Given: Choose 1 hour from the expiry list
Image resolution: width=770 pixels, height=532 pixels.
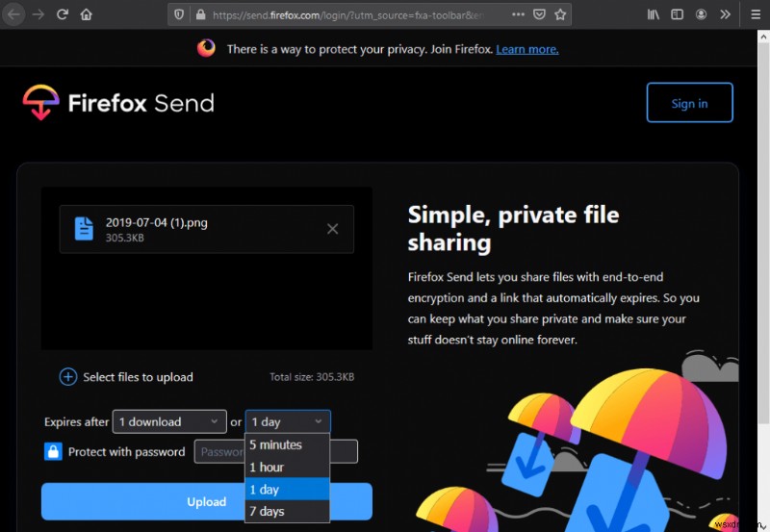Looking at the screenshot, I should click(287, 467).
